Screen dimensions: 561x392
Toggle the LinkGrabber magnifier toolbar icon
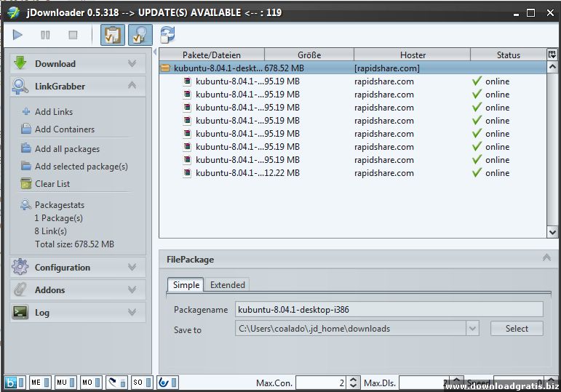click(140, 35)
